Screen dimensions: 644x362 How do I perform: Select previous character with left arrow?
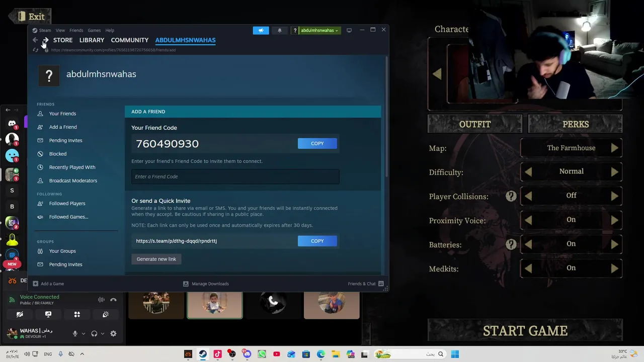point(437,74)
